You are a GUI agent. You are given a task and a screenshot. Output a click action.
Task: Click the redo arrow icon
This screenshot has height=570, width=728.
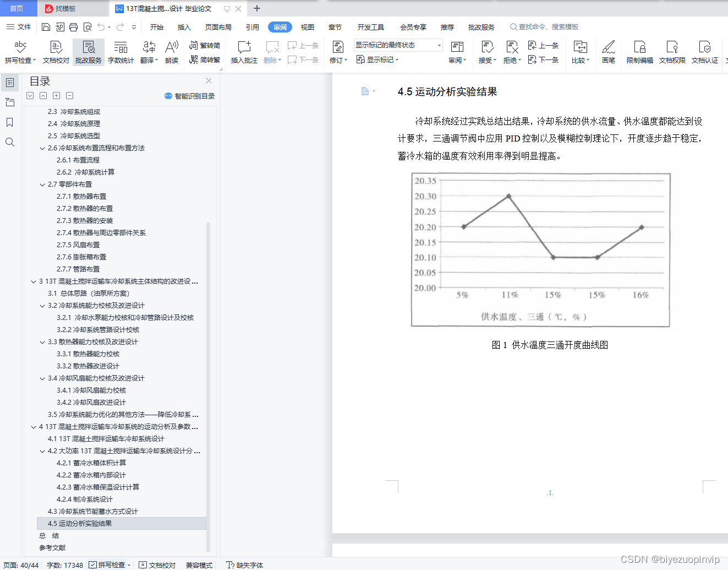120,27
